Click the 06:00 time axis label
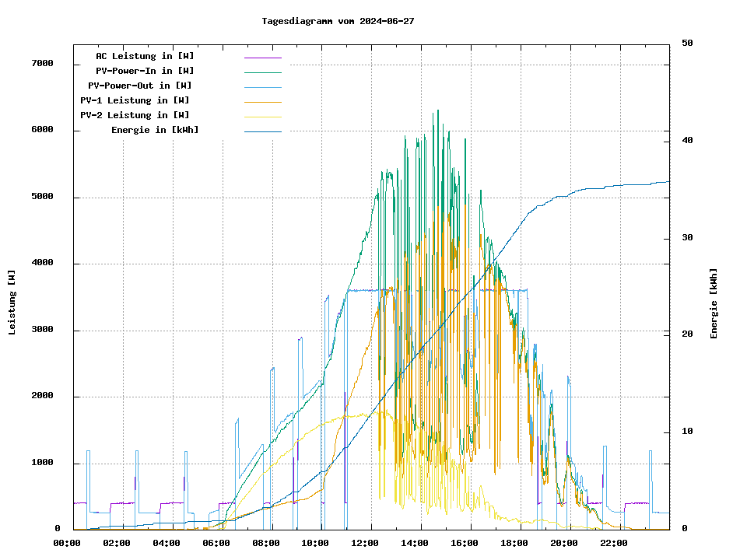 click(216, 543)
